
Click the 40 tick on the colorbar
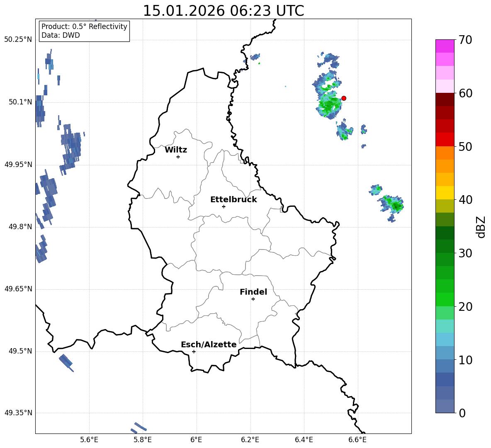click(465, 200)
